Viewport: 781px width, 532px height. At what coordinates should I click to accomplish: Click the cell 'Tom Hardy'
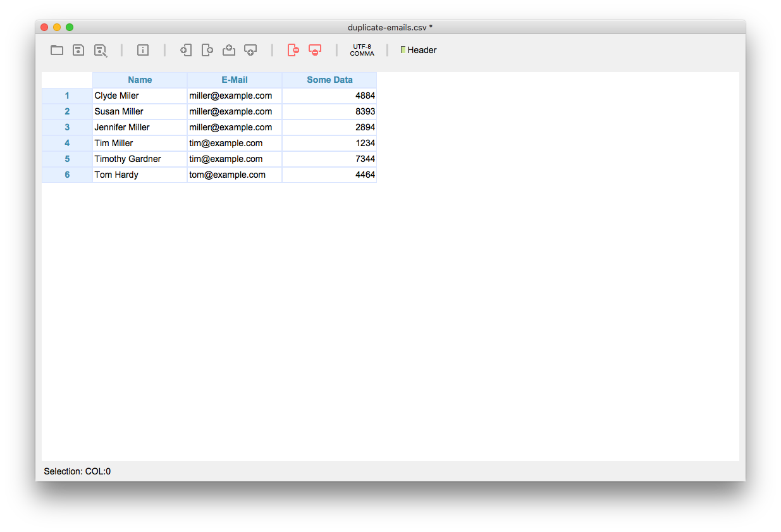click(x=140, y=175)
